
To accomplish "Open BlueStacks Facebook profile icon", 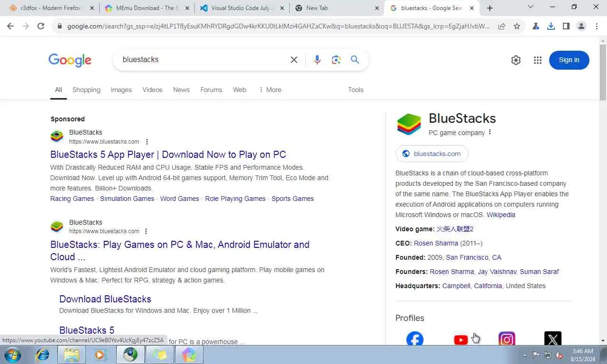I will tap(415, 339).
